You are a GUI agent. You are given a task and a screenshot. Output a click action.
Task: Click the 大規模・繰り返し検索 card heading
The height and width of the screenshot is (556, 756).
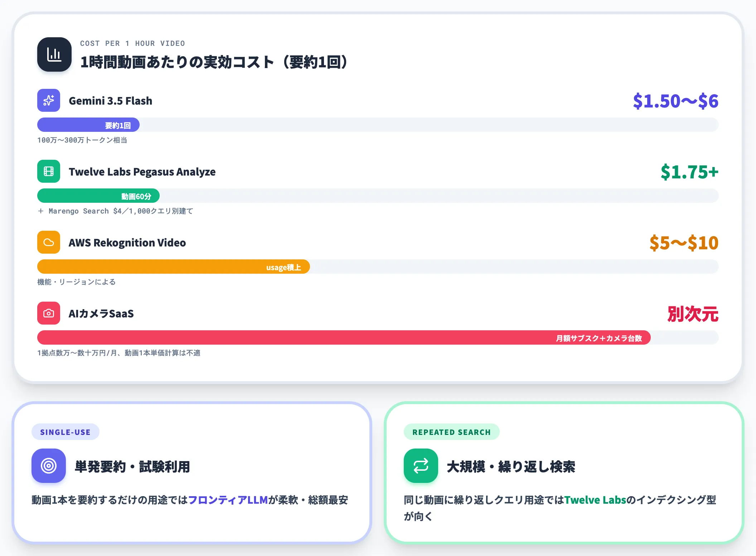[x=511, y=466]
